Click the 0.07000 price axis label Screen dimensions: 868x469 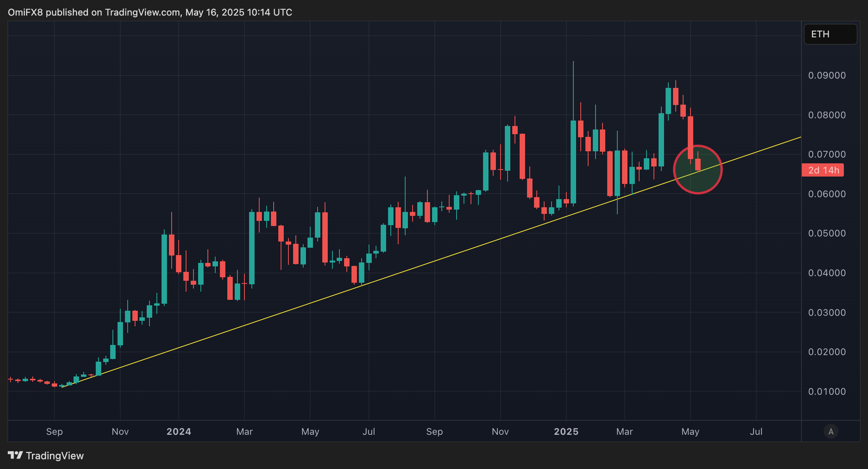(827, 154)
